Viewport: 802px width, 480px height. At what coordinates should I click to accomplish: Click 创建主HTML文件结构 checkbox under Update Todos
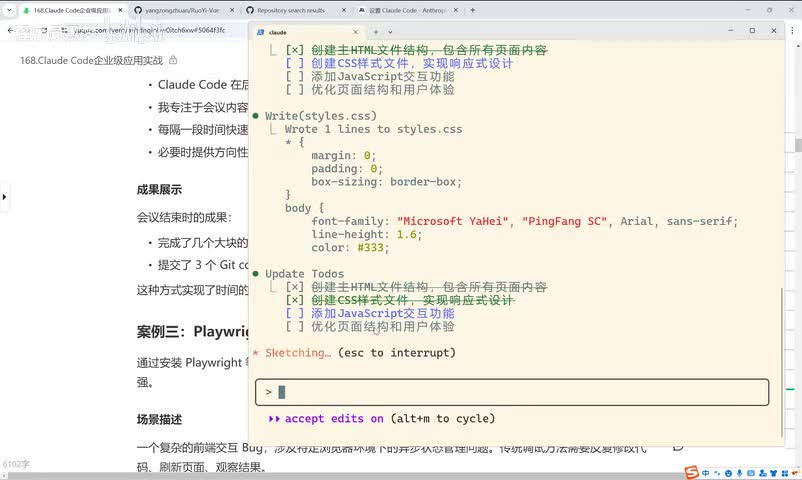[x=295, y=287]
